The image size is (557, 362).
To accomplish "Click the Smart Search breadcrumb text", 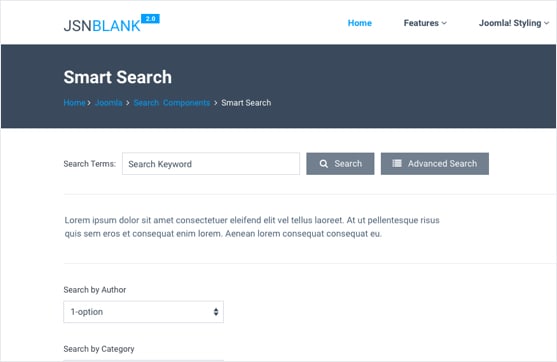I will point(246,103).
